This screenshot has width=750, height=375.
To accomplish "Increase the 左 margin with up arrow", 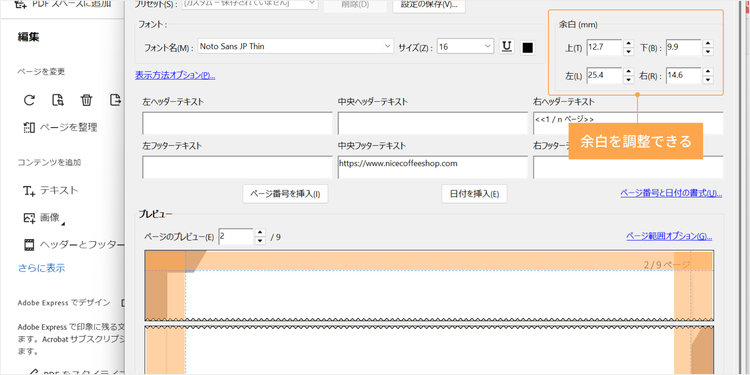I will (x=629, y=71).
